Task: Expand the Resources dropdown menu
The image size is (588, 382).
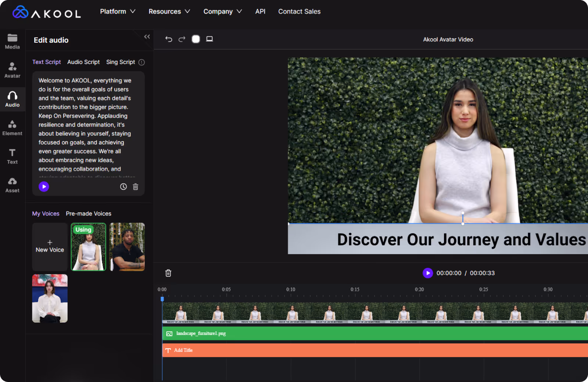Action: tap(169, 11)
